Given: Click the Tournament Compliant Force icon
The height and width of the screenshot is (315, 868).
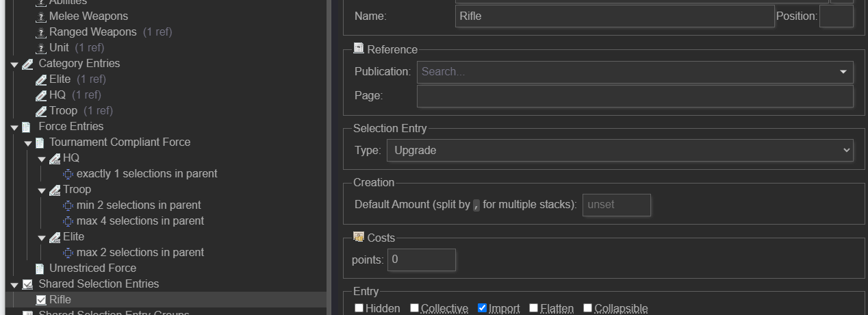Looking at the screenshot, I should 40,142.
